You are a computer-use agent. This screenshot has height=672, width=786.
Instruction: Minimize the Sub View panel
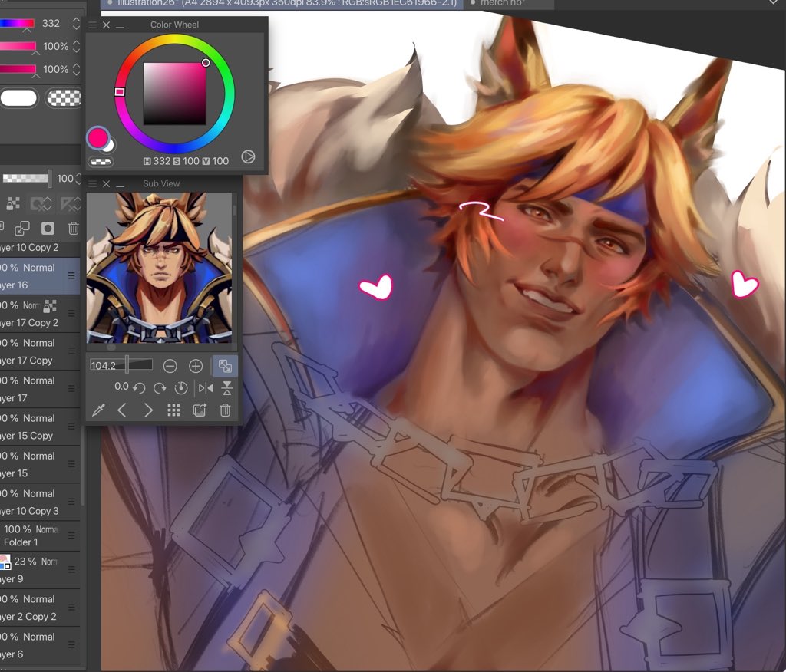pyautogui.click(x=120, y=185)
